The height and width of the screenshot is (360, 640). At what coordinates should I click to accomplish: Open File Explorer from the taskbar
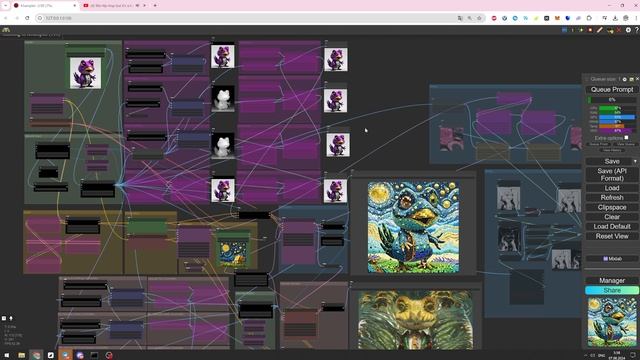click(22, 356)
